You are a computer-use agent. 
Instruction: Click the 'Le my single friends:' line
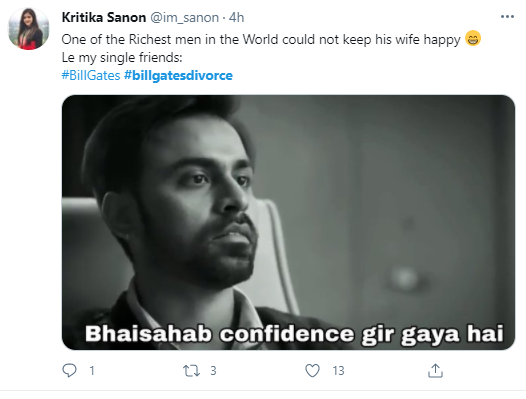tap(122, 58)
